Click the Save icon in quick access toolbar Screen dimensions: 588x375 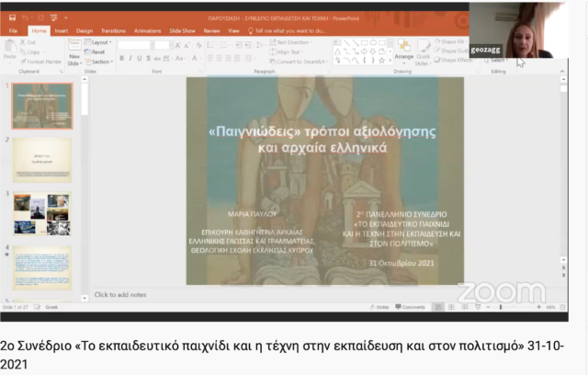[x=12, y=17]
